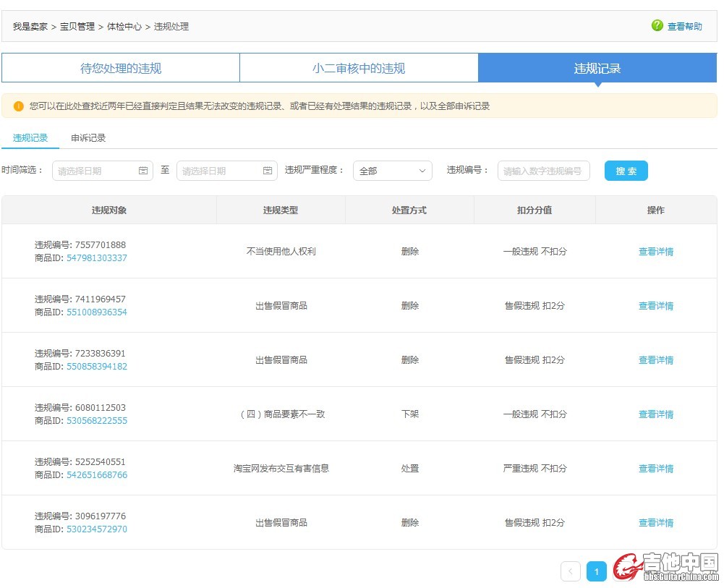Screen dimensions: 724x588
Task: Click calendar icon in end date field
Action: (x=268, y=171)
